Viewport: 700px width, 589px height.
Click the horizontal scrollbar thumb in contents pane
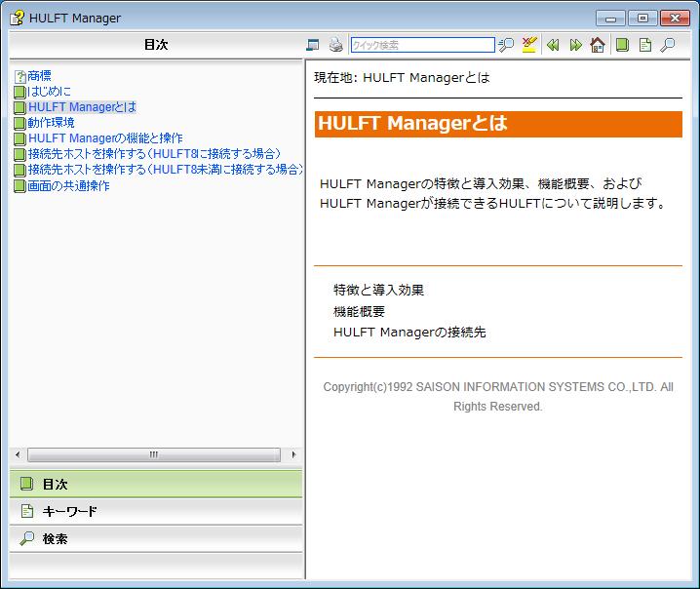[x=154, y=454]
